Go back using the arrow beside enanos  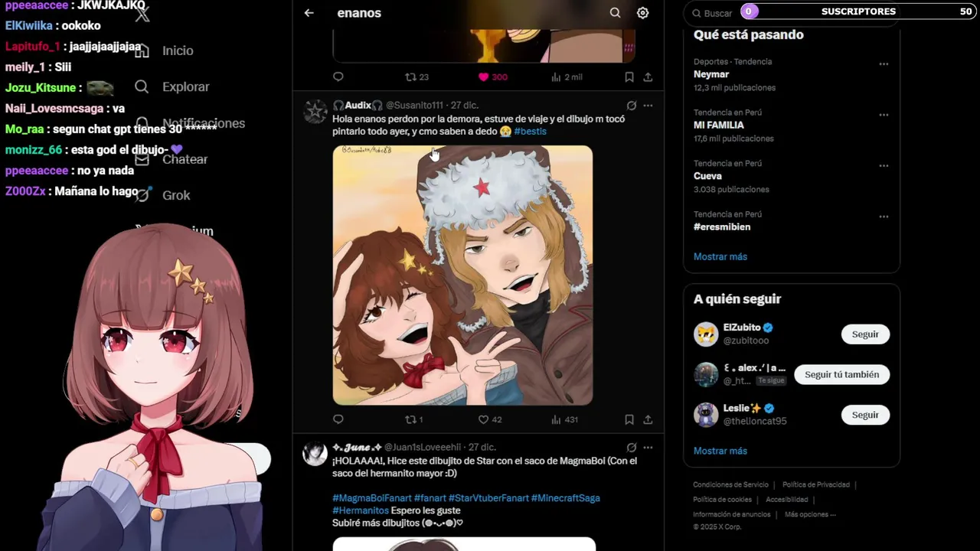coord(309,13)
